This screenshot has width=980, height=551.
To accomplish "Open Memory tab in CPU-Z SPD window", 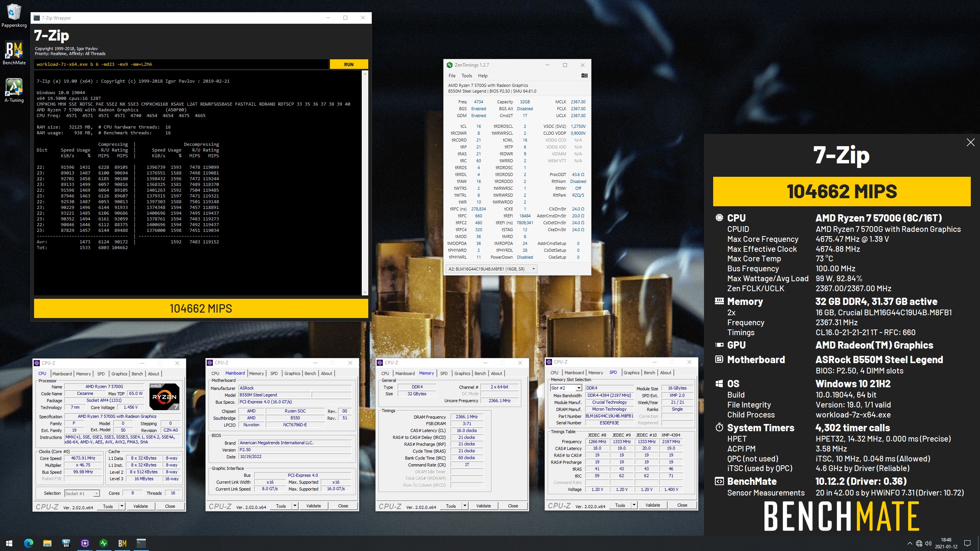I will (x=596, y=373).
